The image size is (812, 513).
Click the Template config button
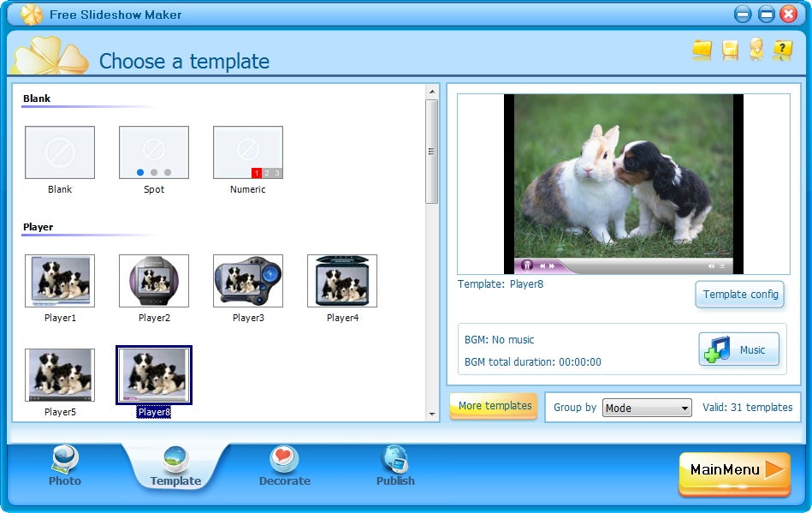pyautogui.click(x=739, y=295)
